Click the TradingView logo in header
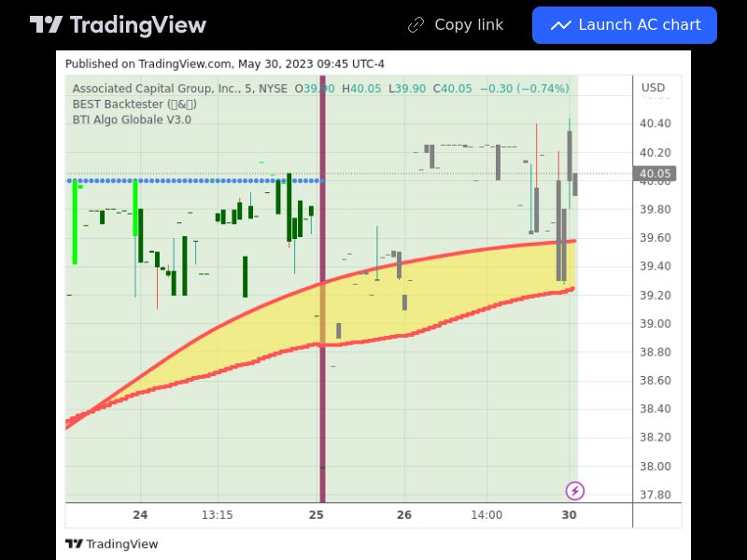This screenshot has width=747, height=560. 118,25
